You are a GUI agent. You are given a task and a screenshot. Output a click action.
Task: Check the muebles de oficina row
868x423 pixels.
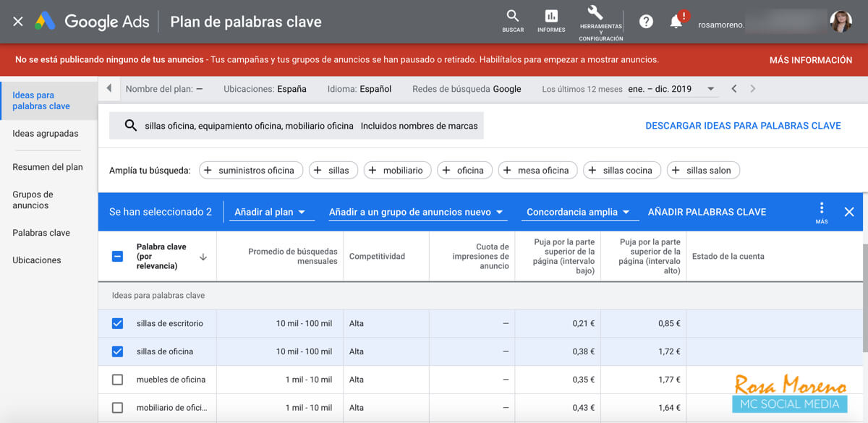pyautogui.click(x=117, y=379)
